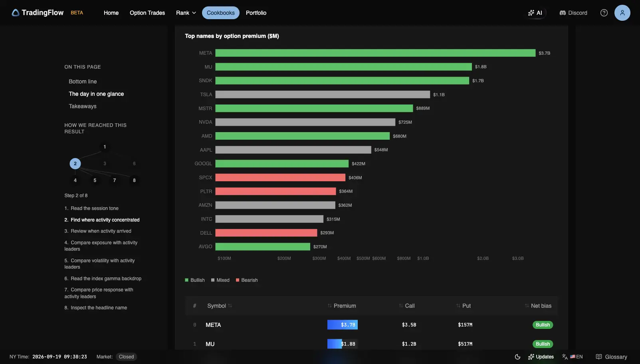
Task: Jump to Takeaways section
Action: tap(83, 106)
